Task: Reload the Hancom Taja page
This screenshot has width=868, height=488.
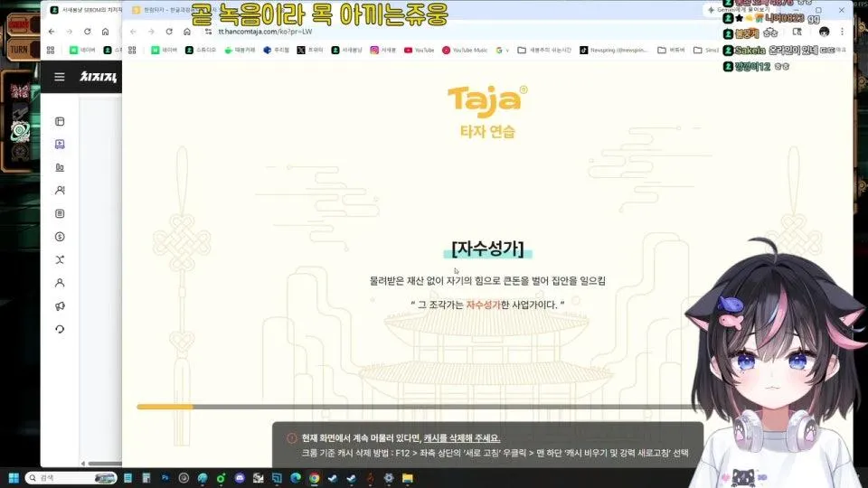Action: tap(169, 32)
